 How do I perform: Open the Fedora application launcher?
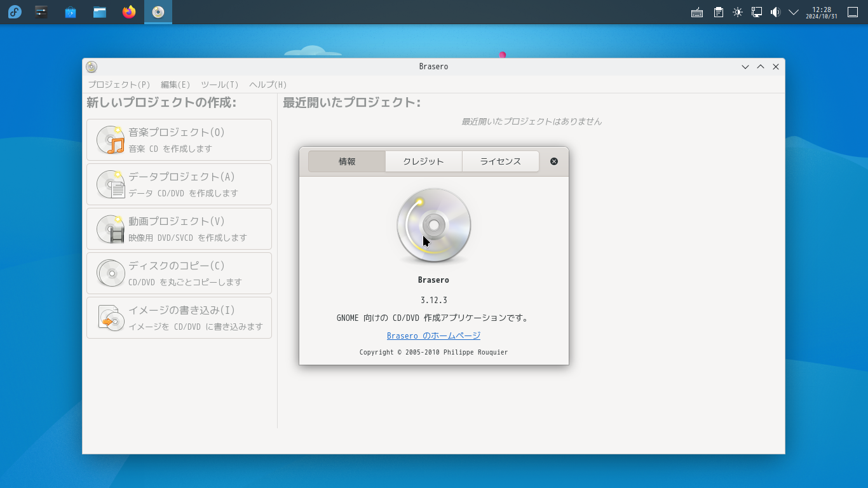(15, 12)
